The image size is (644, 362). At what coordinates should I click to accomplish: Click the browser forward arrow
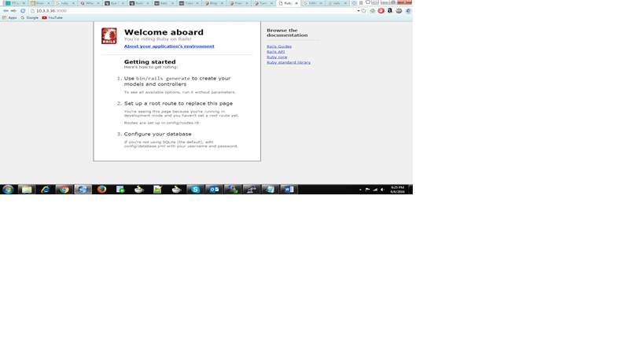click(x=13, y=11)
